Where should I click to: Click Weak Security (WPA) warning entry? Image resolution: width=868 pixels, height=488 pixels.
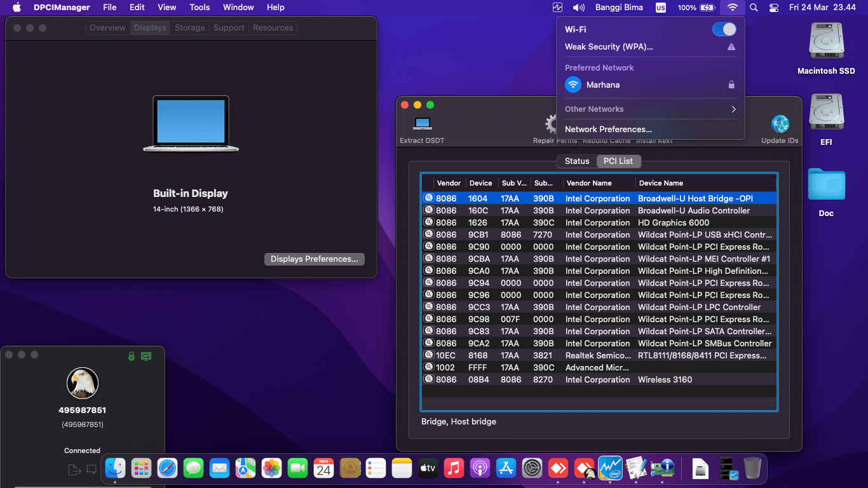point(651,46)
